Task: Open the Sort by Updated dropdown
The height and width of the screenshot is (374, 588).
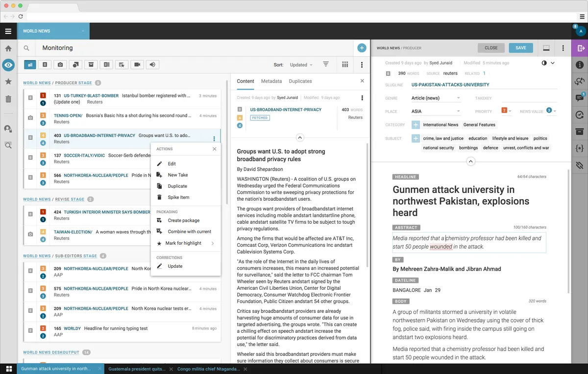Action: click(x=300, y=64)
